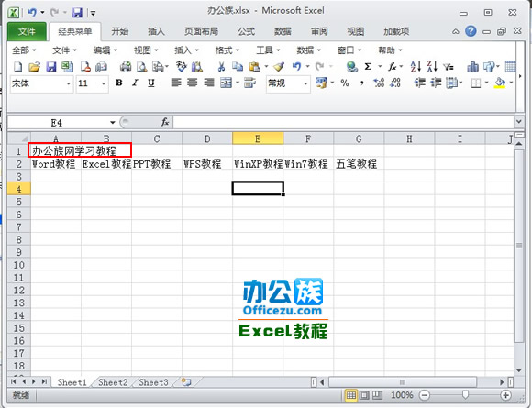The image size is (532, 408).
Task: Expand the formula bar
Action: pos(519,121)
